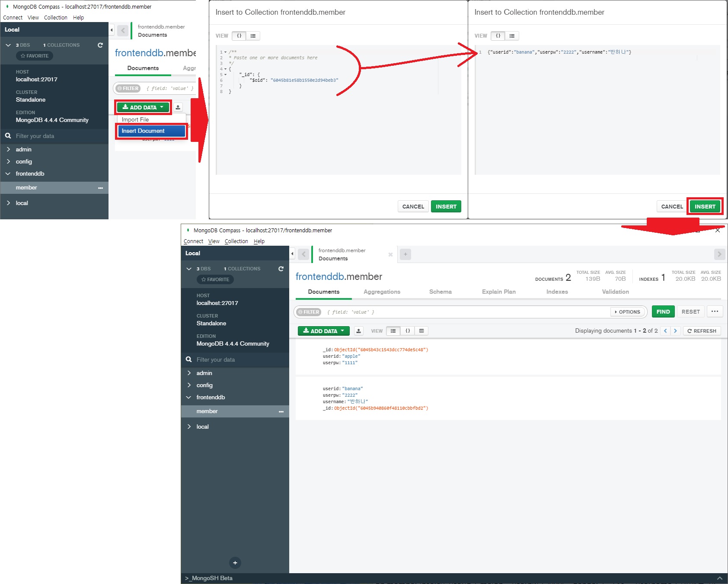Screen dimensions: 728x584
Task: Click FAVORITE button in bottom sidebar
Action: 215,279
